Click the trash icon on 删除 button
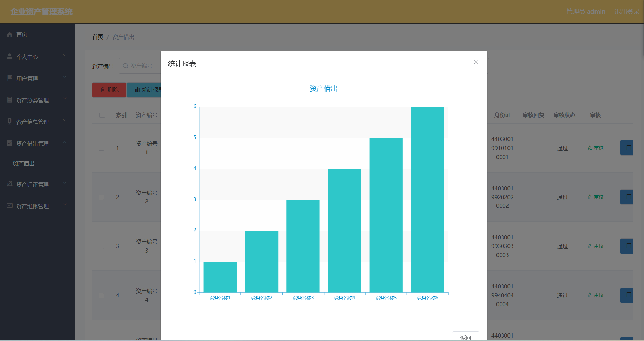The image size is (644, 341). (x=103, y=89)
